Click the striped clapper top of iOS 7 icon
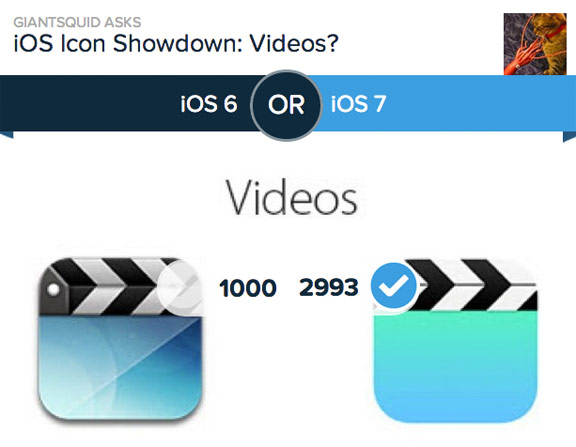This screenshot has width=576, height=447. pyautogui.click(x=474, y=285)
